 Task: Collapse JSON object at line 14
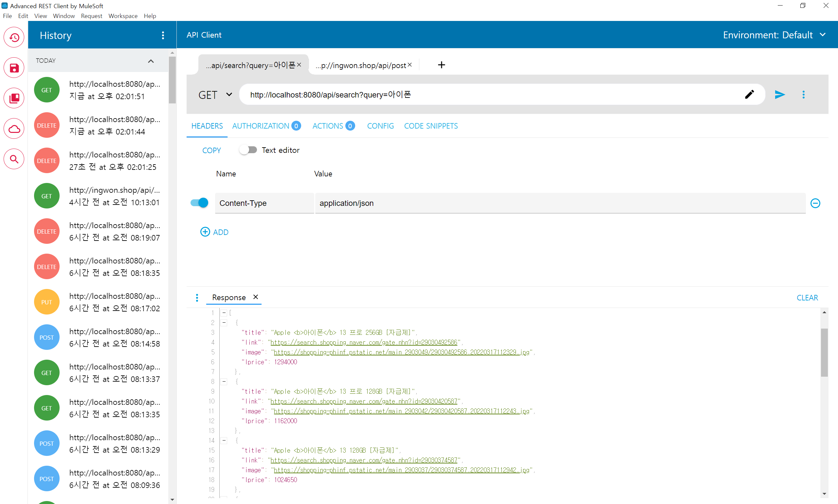pos(224,440)
